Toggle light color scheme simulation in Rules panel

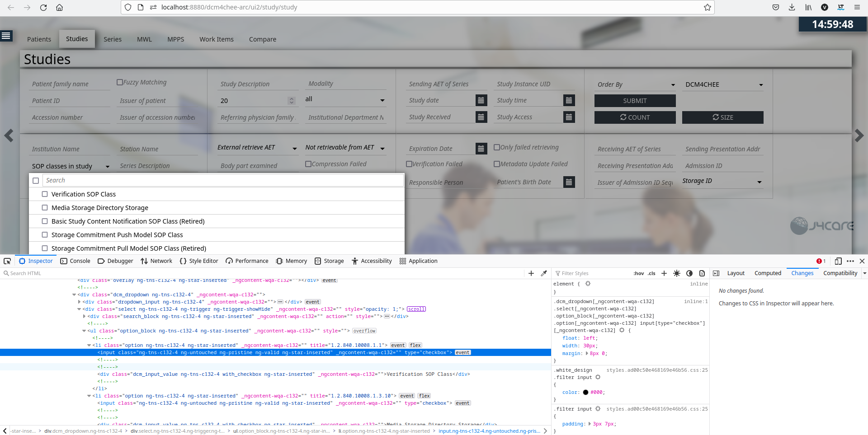677,273
